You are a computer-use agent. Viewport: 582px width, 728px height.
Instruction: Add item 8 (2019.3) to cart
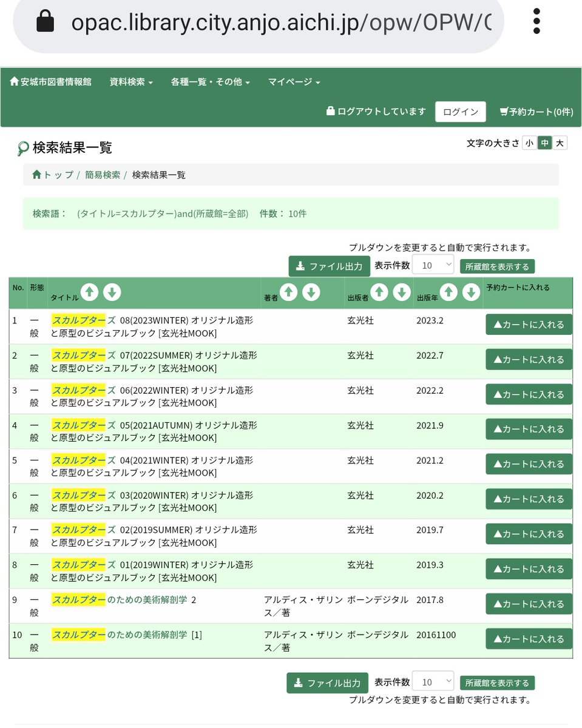(529, 569)
